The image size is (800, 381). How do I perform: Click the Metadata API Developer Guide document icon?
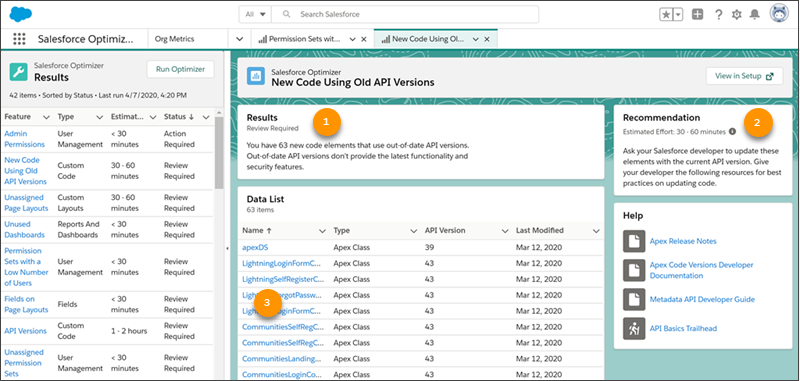pos(634,299)
